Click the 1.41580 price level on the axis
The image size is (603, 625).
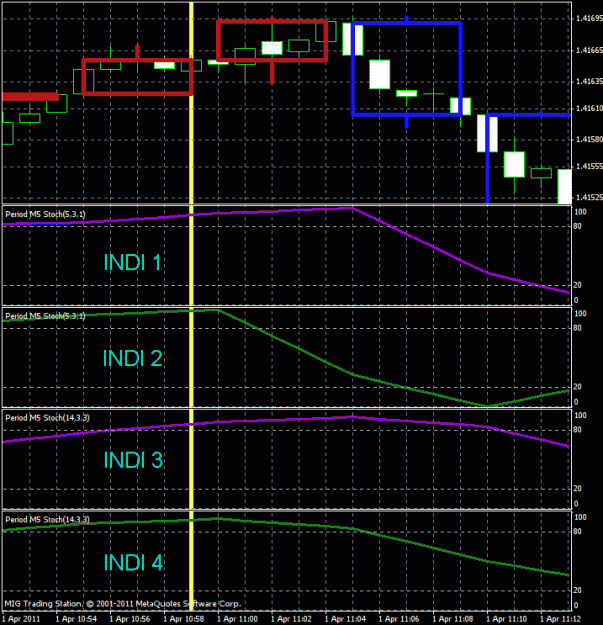tap(589, 139)
